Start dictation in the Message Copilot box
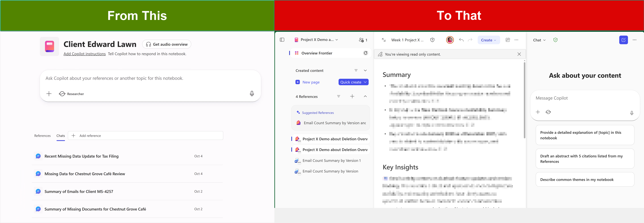 (x=632, y=113)
